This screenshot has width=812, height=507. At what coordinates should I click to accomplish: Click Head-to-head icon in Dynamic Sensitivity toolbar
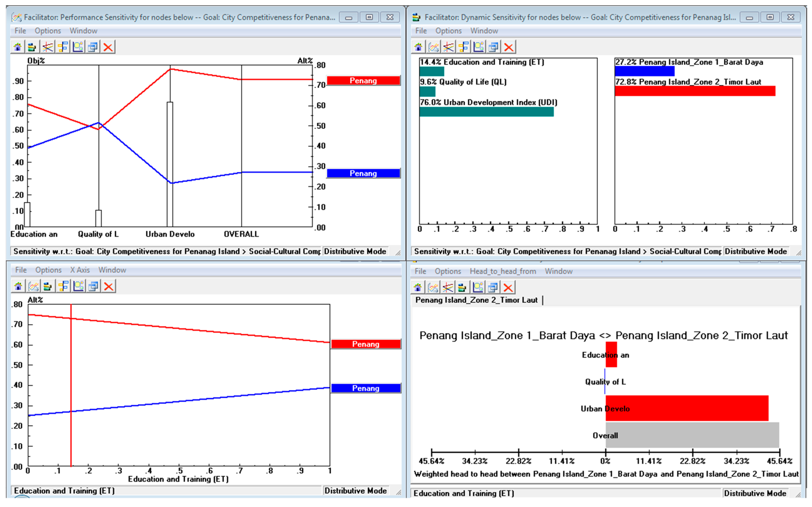pos(464,47)
